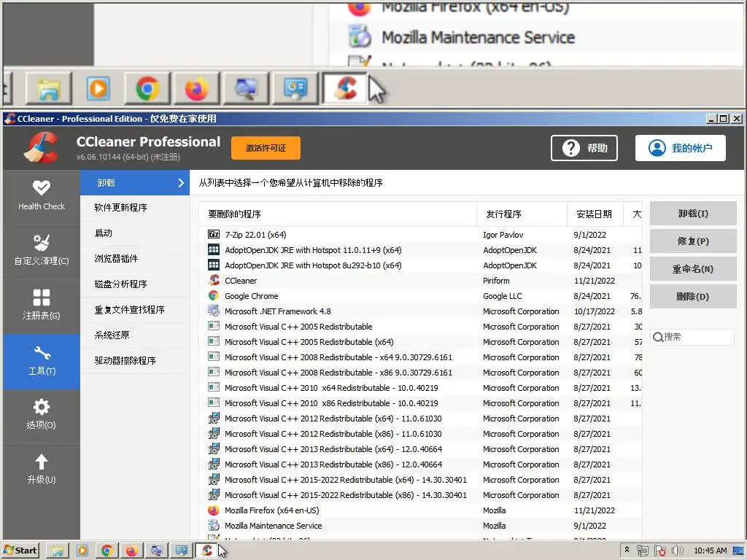This screenshot has width=747, height=560.
Task: Select Microsoft Visual C++ 2005 Redistributable (x64)
Action: coord(420,342)
